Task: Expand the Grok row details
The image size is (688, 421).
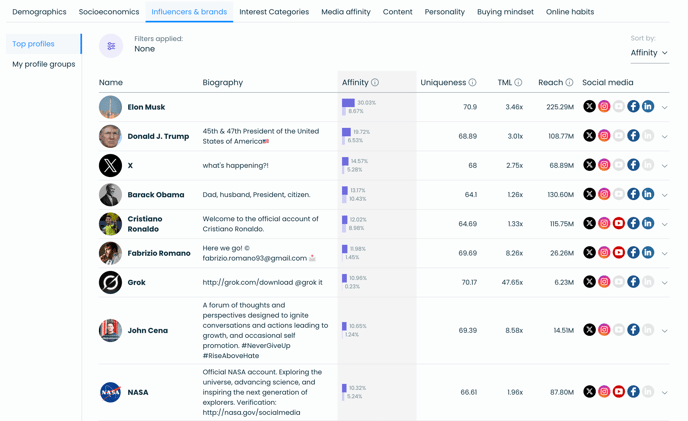Action: pos(665,283)
